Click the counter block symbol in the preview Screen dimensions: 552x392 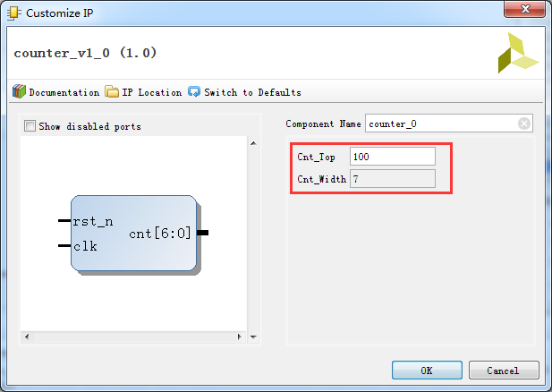(134, 234)
